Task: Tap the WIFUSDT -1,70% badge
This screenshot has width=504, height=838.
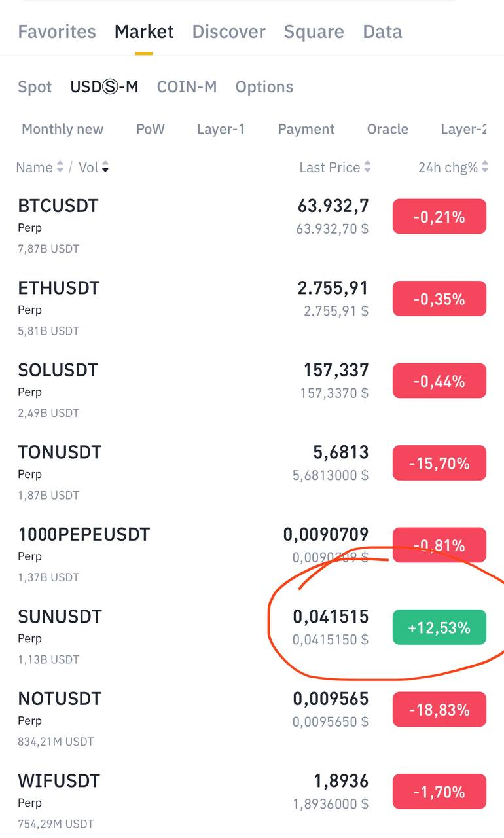Action: 439,792
